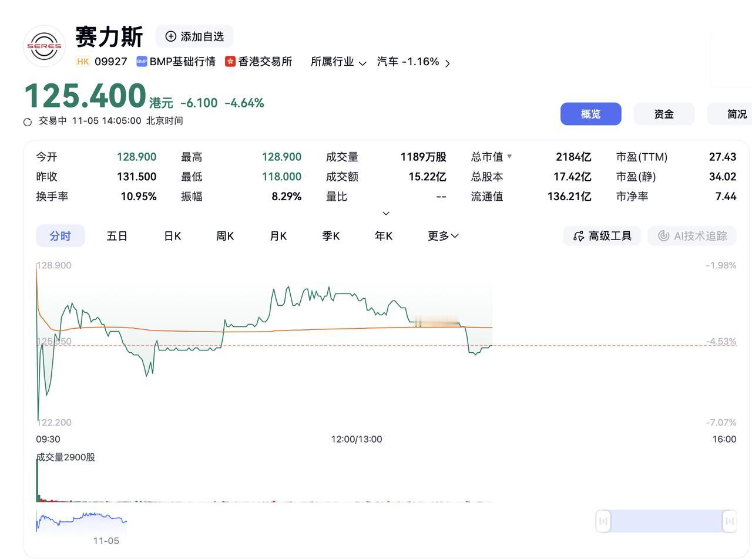Click the 高级工具 tools icon
The height and width of the screenshot is (560, 752).
point(578,235)
